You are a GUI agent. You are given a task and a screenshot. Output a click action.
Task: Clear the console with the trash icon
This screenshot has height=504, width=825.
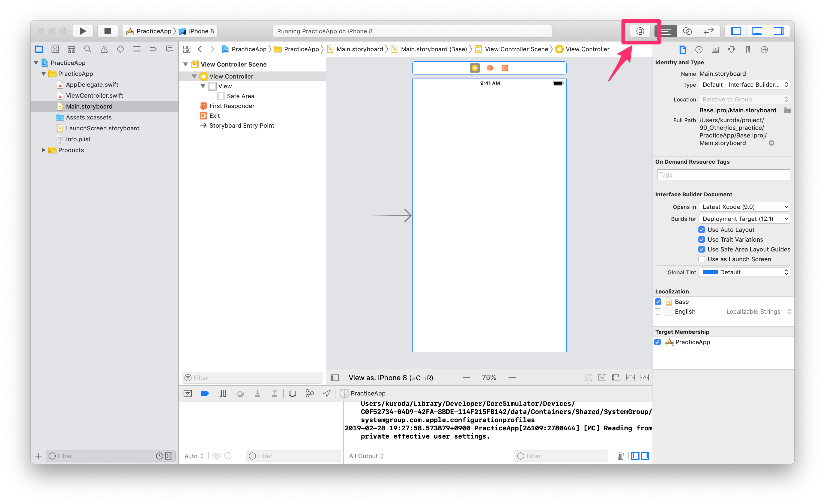click(x=620, y=456)
